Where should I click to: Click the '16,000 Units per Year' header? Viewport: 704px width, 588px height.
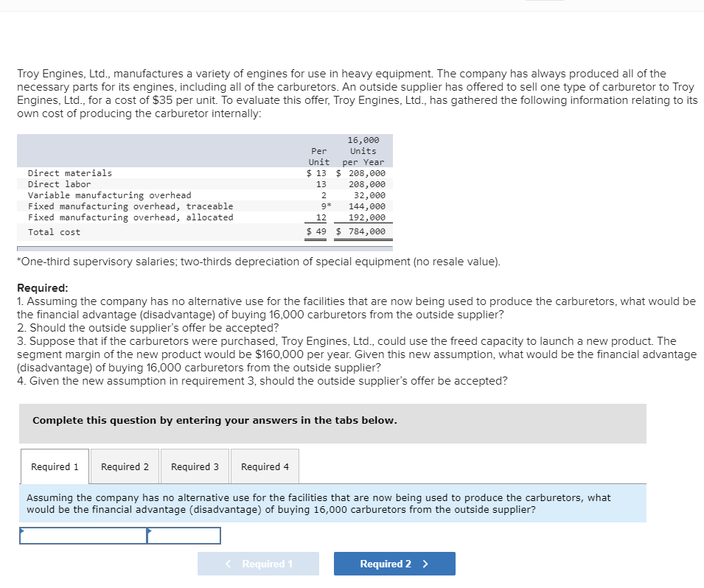click(363, 151)
